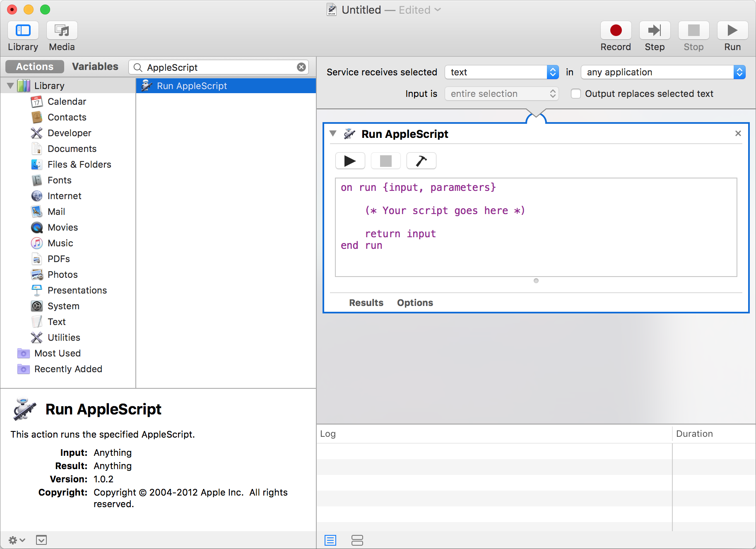Open the 'any application' dropdown
The height and width of the screenshot is (549, 756).
click(663, 72)
